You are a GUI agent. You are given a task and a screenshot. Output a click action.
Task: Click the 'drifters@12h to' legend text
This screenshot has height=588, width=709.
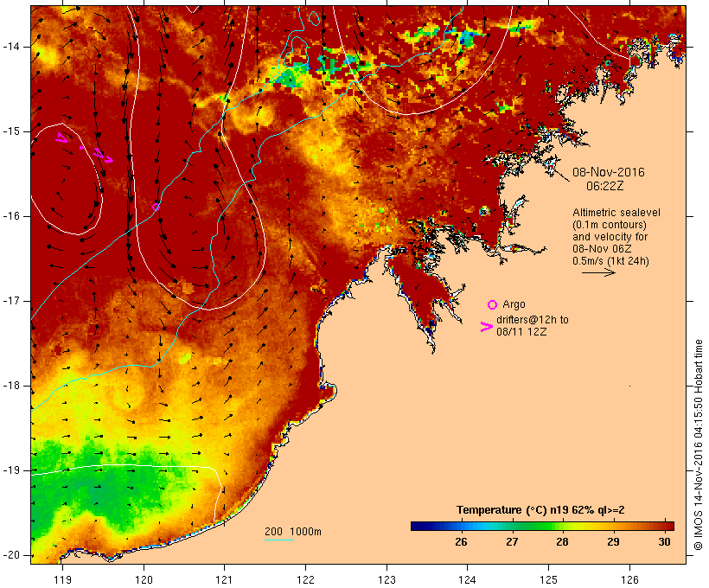533,320
